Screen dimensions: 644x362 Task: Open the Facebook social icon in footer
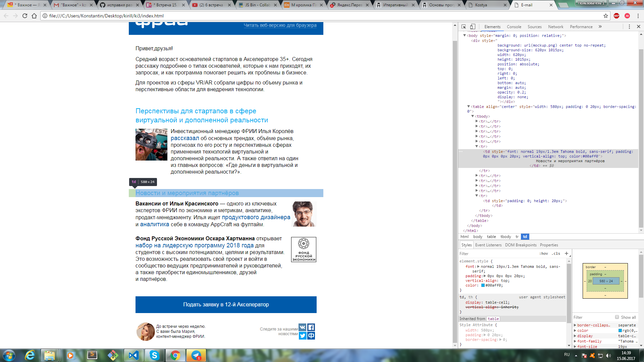(x=311, y=327)
